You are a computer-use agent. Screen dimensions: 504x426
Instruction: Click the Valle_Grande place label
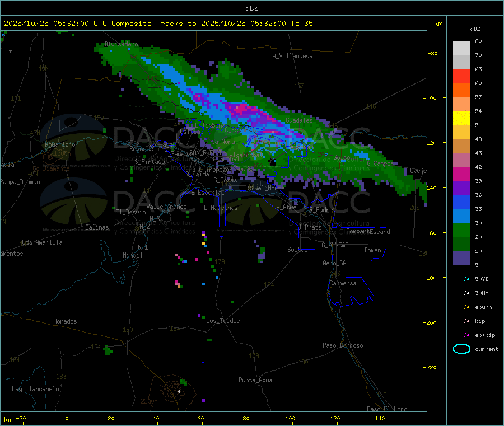click(166, 207)
